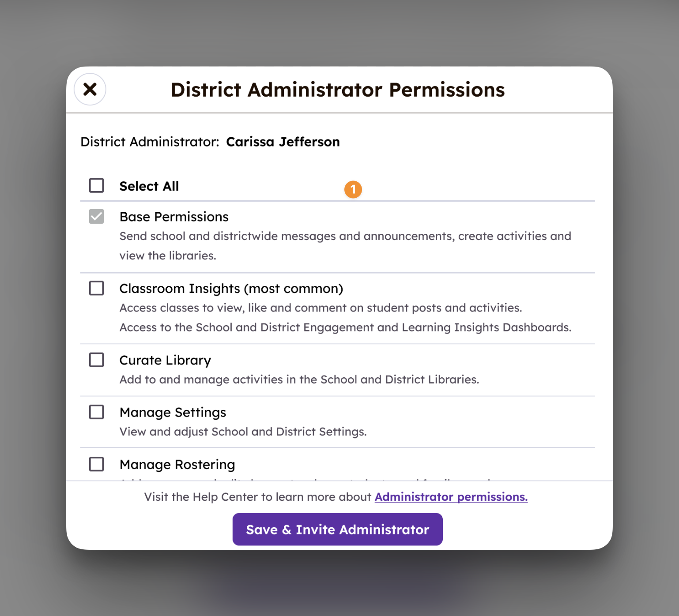Click the greyed-out Base Permissions checkbox
The width and height of the screenshot is (679, 616).
97,217
